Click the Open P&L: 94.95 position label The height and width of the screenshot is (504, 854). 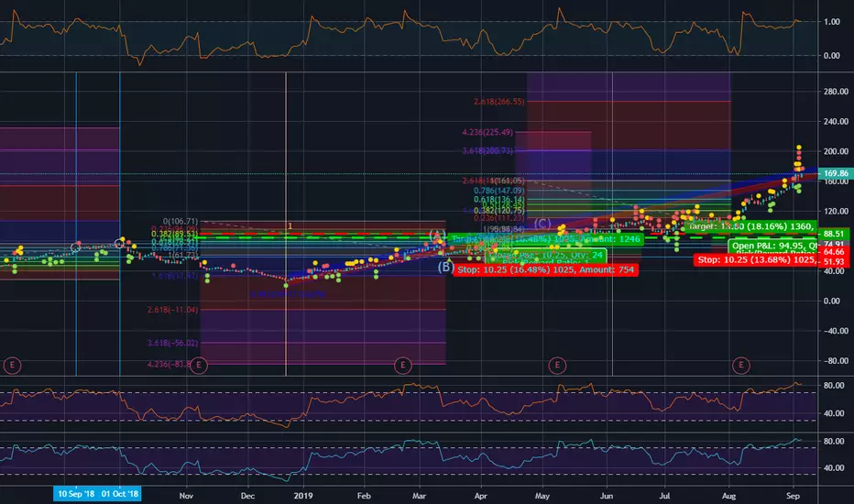[773, 246]
